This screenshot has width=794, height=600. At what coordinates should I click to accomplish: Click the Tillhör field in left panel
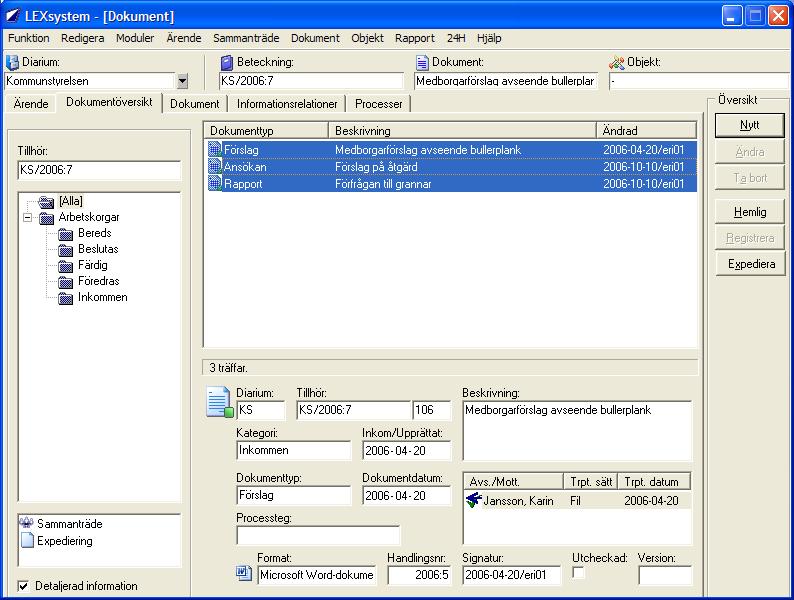pos(99,170)
